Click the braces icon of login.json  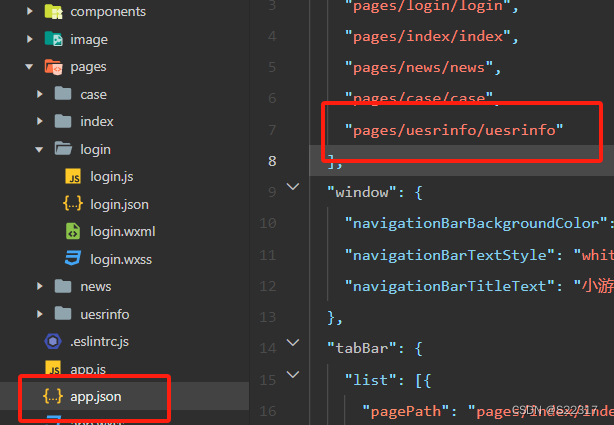click(73, 204)
